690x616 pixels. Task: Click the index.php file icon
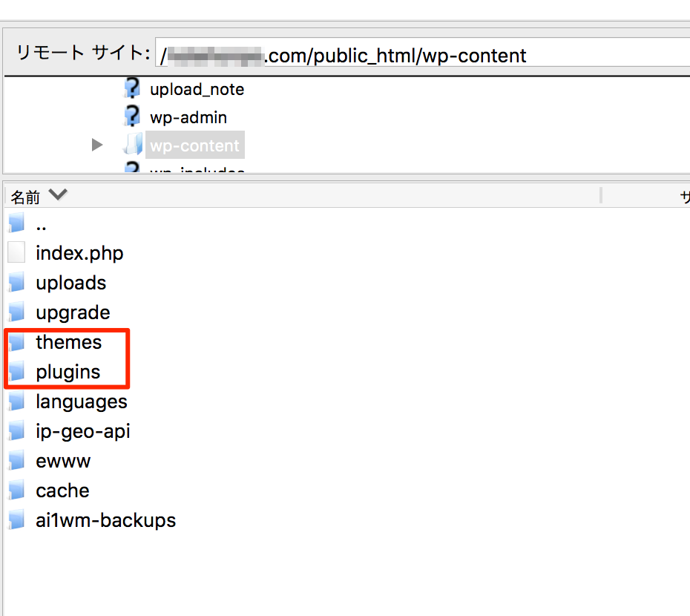pos(17,253)
